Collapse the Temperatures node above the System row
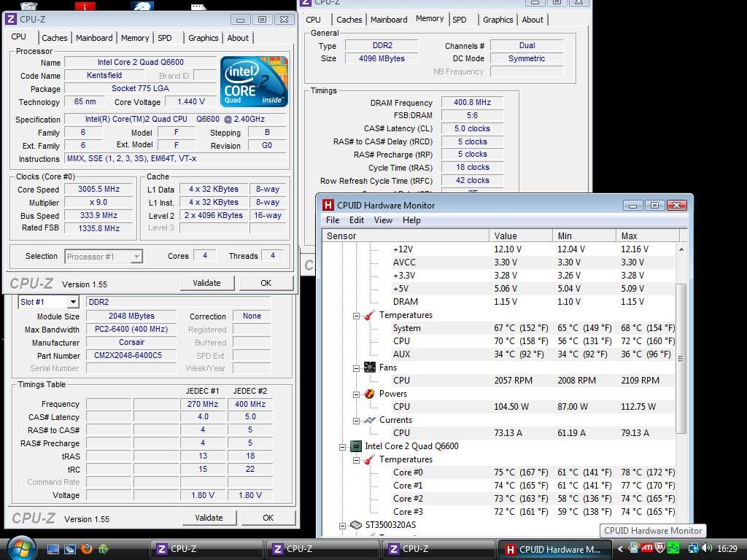The image size is (747, 560). coord(356,316)
